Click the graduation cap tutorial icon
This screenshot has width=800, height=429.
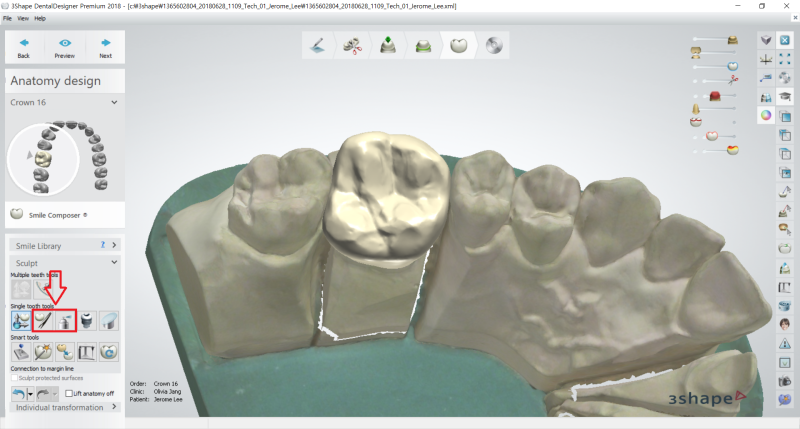785,97
